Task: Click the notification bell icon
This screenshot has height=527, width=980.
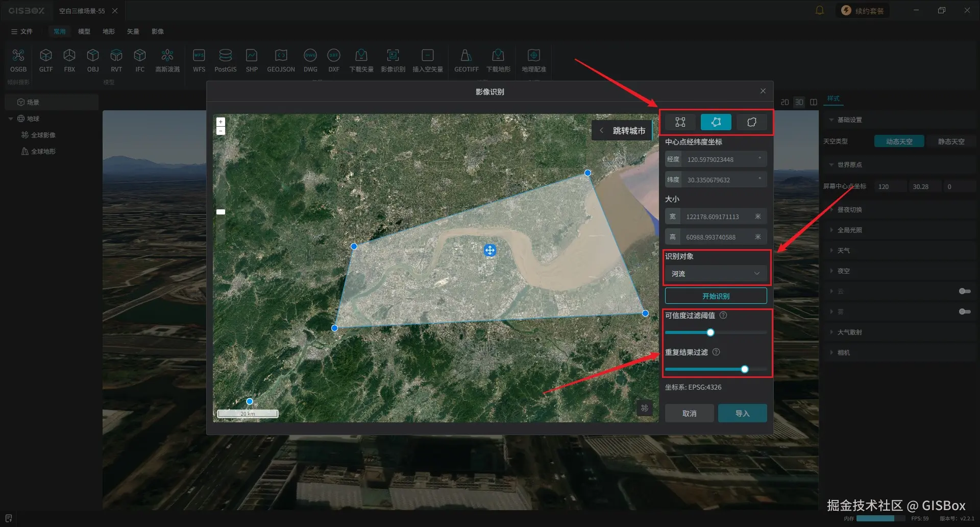Action: tap(820, 10)
